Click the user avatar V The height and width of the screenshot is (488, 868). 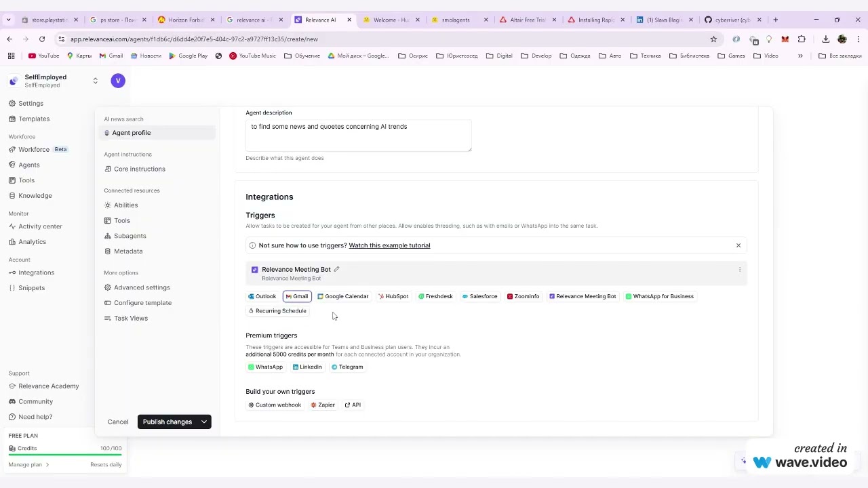[x=118, y=81]
